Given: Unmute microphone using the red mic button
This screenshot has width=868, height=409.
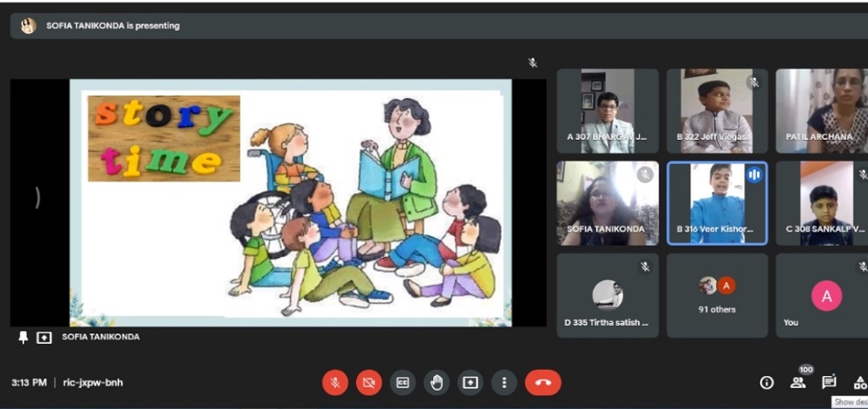Looking at the screenshot, I should pyautogui.click(x=335, y=382).
